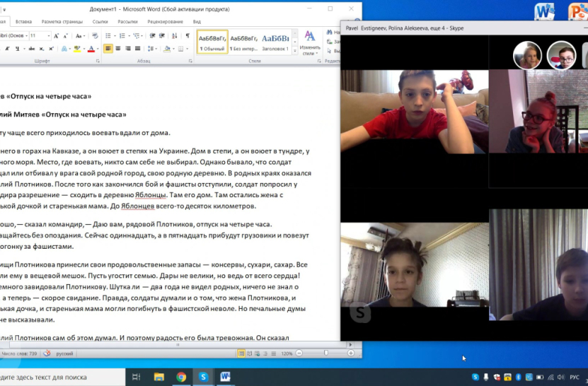Open the Paragraph dialog launcher
The height and width of the screenshot is (386, 588).
pos(190,61)
